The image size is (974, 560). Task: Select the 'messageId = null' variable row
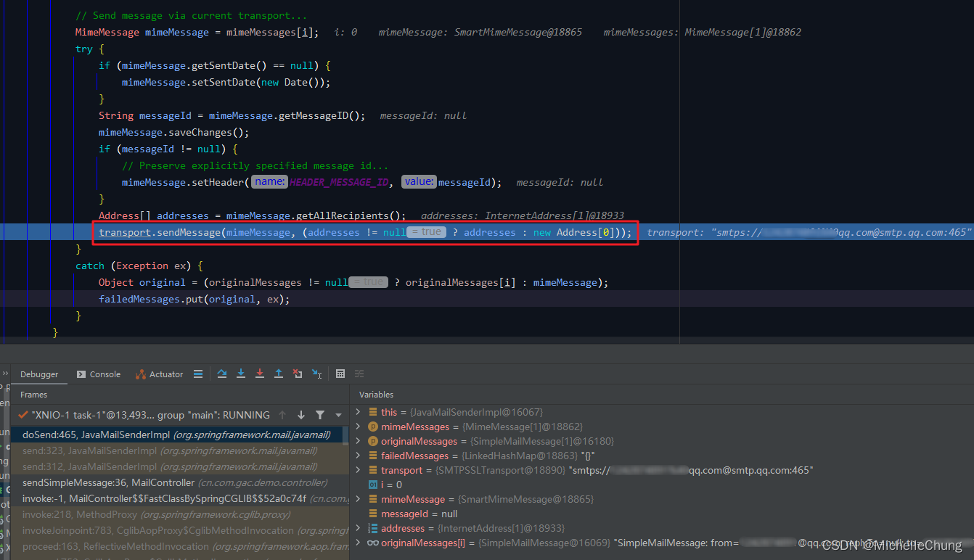pos(663,514)
